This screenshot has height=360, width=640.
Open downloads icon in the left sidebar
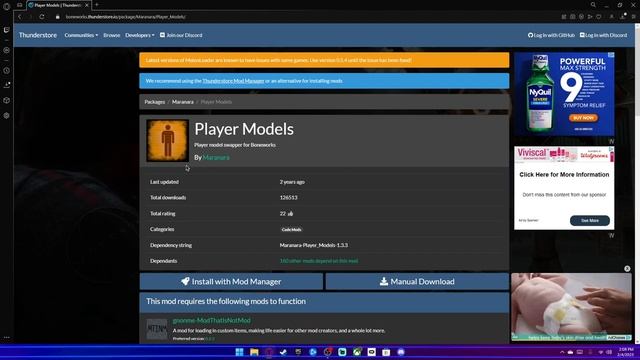(7, 85)
